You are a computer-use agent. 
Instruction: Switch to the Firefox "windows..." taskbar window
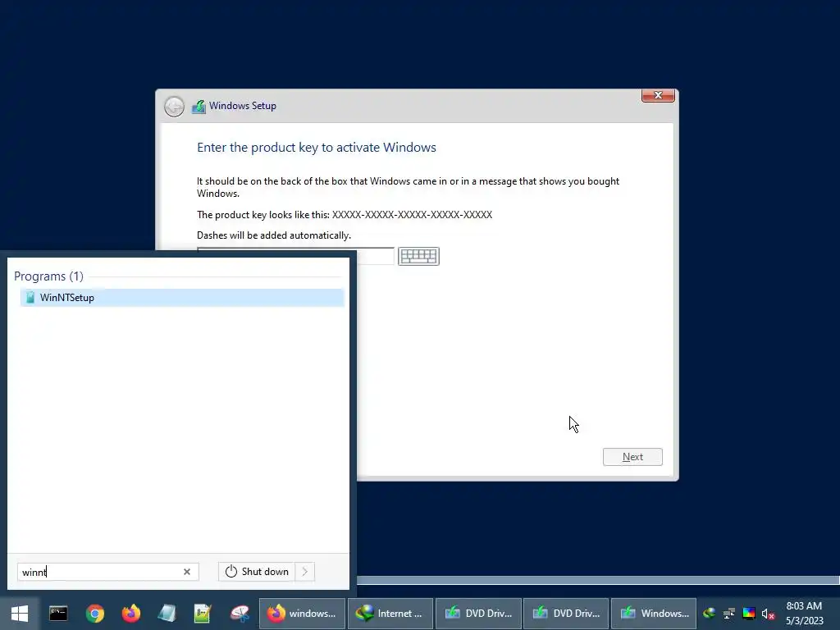click(302, 614)
